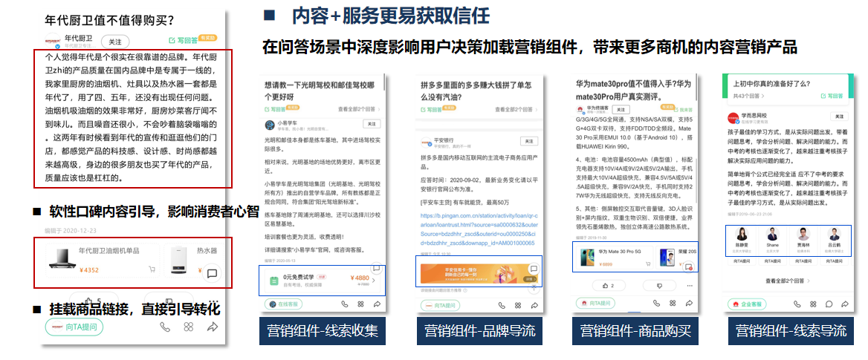The width and height of the screenshot is (868, 360).
Task: Click the cart icon on 年代厨卫油烟机单品 card
Action: click(x=152, y=270)
